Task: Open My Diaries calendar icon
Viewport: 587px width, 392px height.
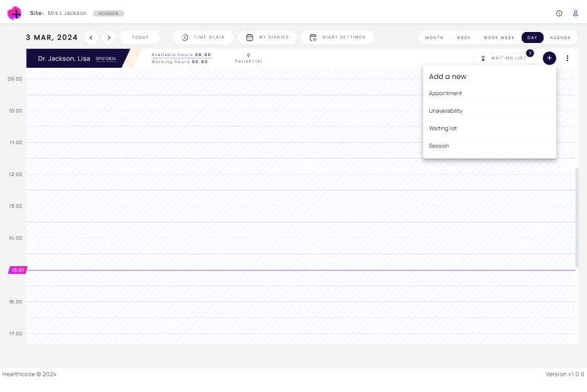Action: click(248, 37)
